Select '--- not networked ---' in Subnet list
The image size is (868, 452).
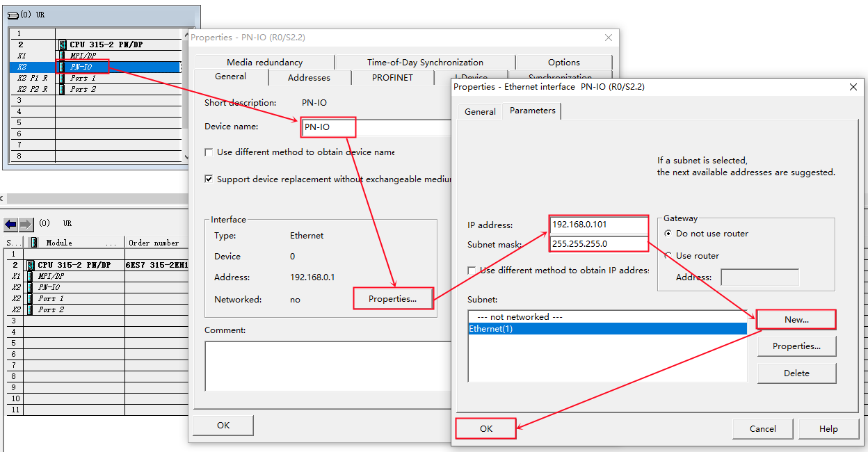pyautogui.click(x=607, y=317)
